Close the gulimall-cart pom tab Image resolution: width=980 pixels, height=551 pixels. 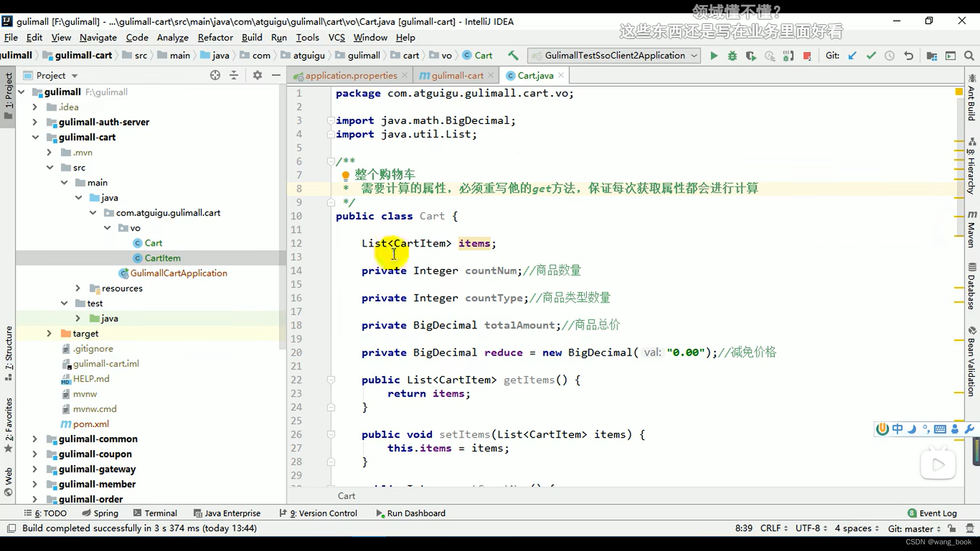tap(491, 75)
